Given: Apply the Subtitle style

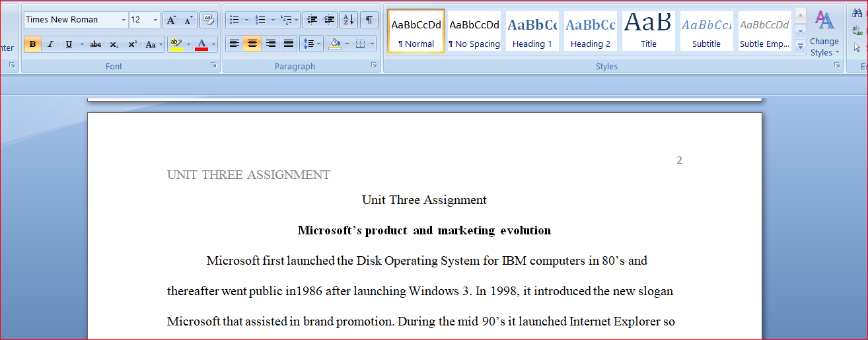Looking at the screenshot, I should (707, 31).
